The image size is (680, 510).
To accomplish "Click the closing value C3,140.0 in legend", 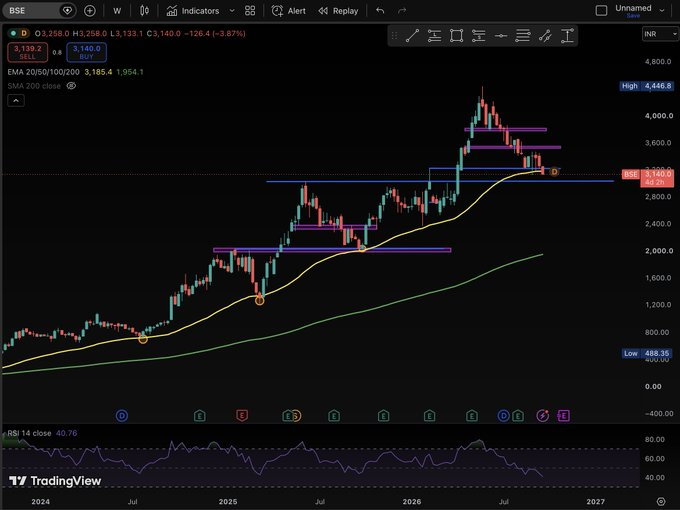I will click(x=163, y=33).
